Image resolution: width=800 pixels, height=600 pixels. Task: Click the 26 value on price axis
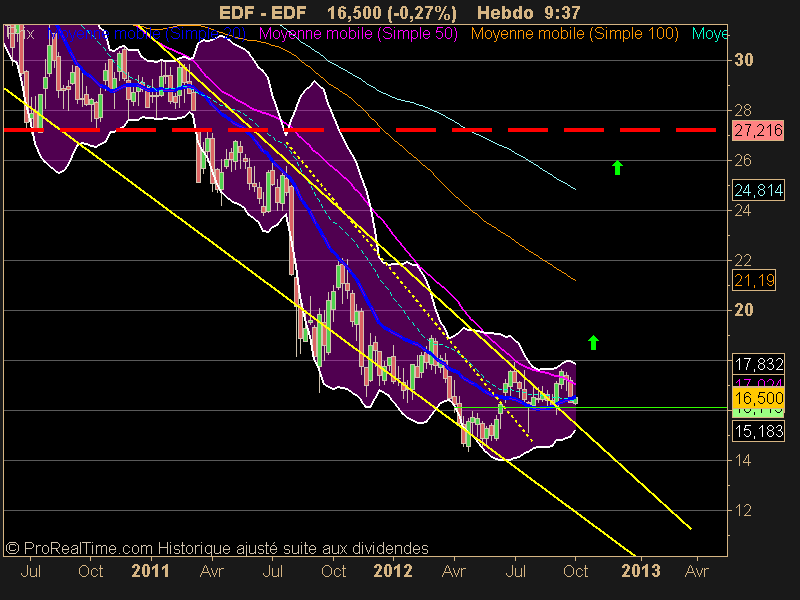[x=743, y=161]
